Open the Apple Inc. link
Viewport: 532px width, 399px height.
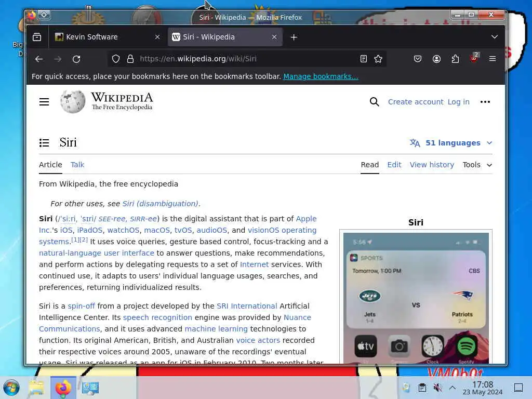(306, 219)
